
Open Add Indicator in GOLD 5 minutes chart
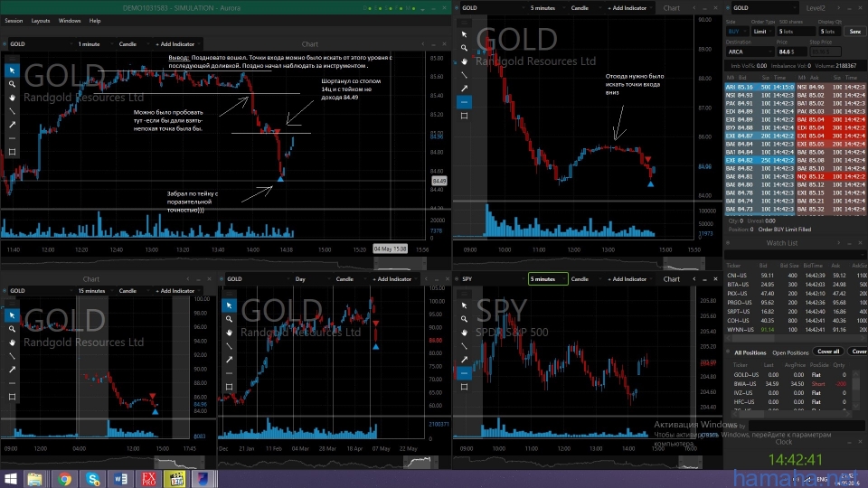[627, 8]
